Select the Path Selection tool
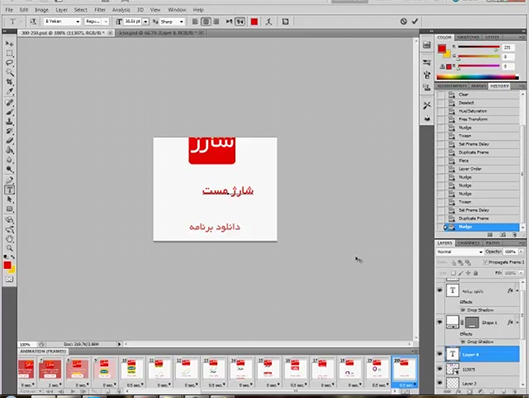The image size is (529, 398). (9, 200)
